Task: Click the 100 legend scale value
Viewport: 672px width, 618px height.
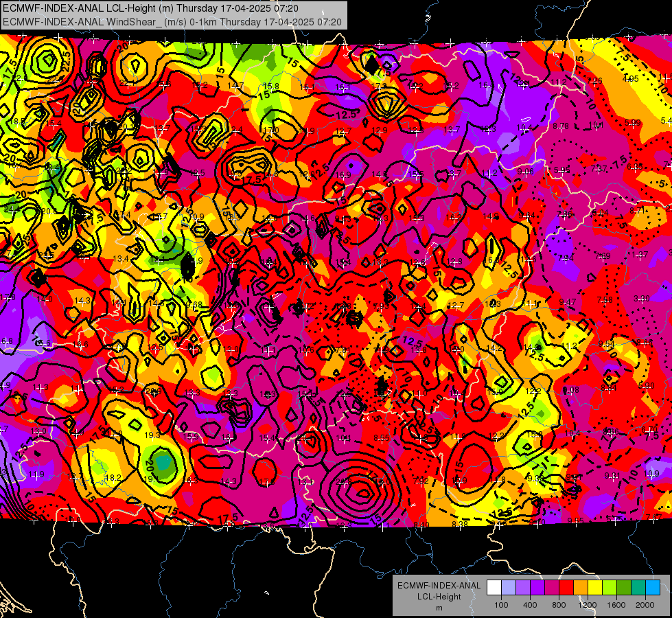Action: coord(501,605)
